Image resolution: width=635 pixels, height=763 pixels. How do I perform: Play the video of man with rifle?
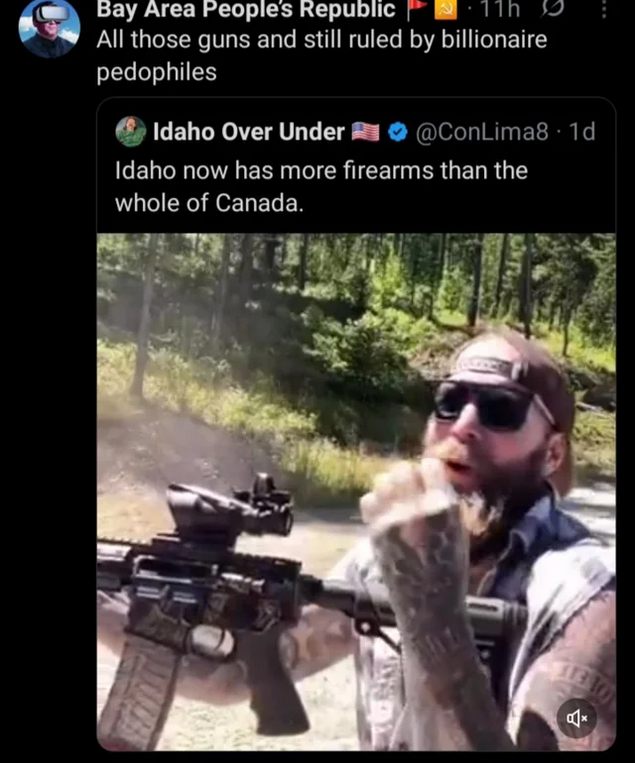click(356, 491)
